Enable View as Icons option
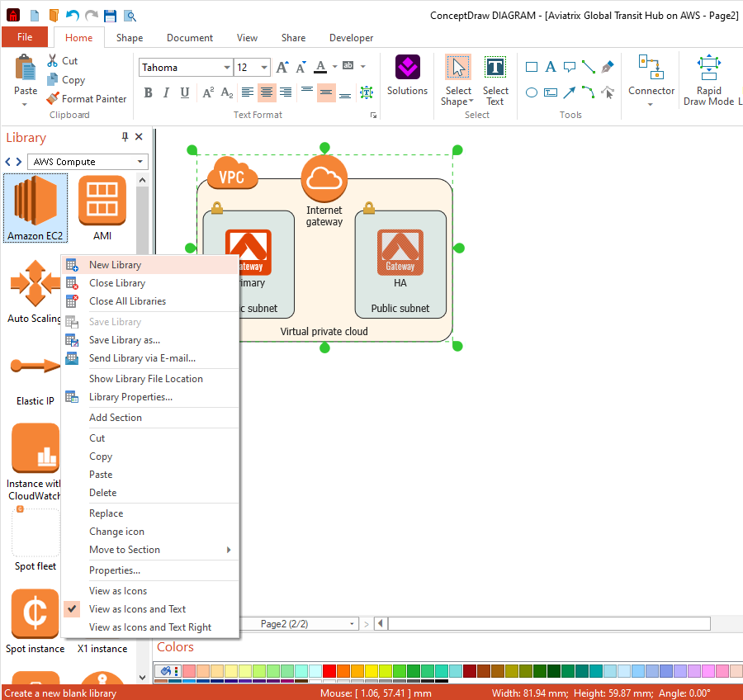 click(x=118, y=591)
